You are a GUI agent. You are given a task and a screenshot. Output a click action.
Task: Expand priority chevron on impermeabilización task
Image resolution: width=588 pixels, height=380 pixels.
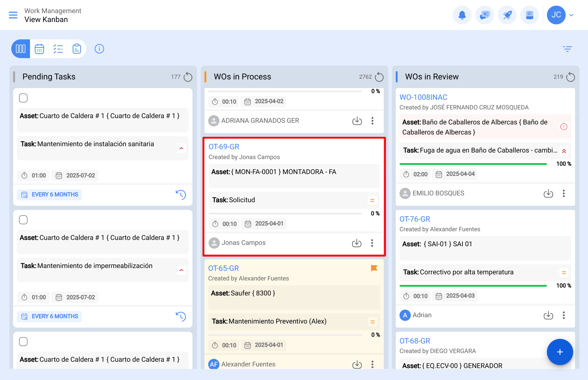[x=181, y=270]
